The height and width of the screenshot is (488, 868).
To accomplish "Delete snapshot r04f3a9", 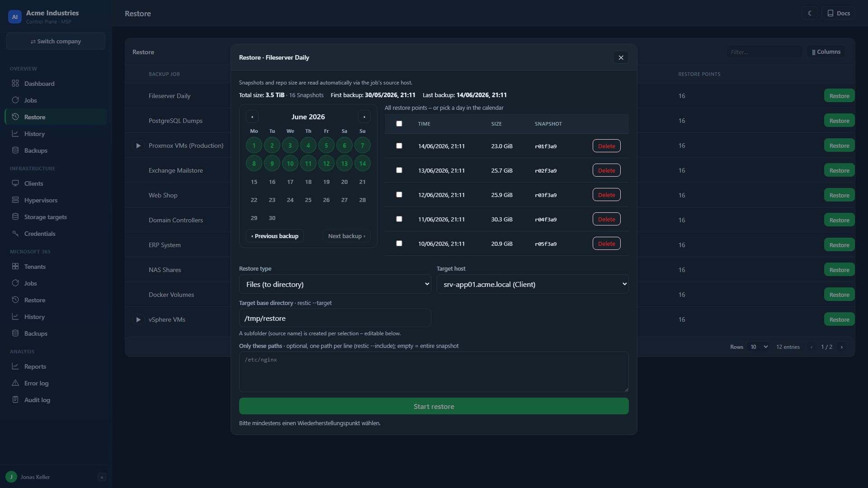I will 606,219.
